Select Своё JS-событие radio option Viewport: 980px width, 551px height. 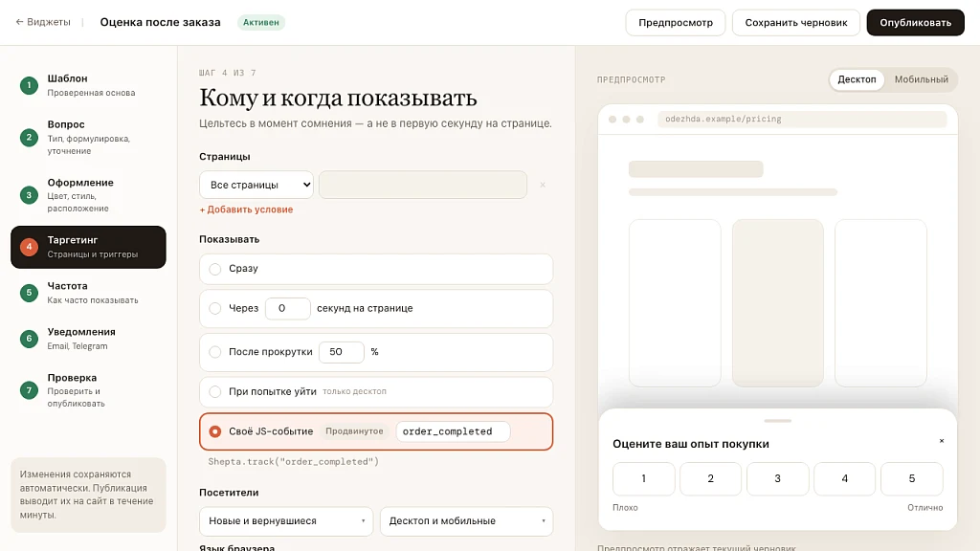(x=215, y=431)
